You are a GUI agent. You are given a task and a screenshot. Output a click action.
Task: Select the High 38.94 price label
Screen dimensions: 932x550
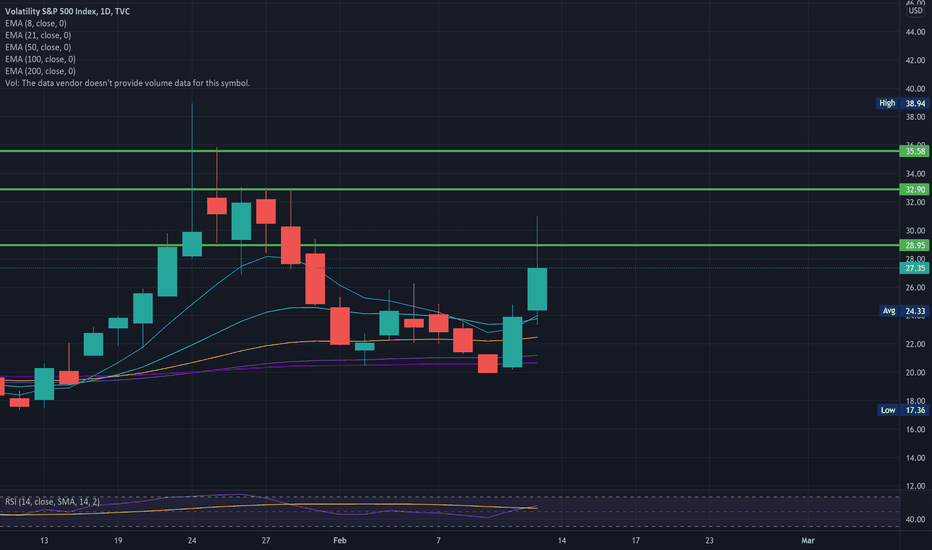tap(902, 103)
